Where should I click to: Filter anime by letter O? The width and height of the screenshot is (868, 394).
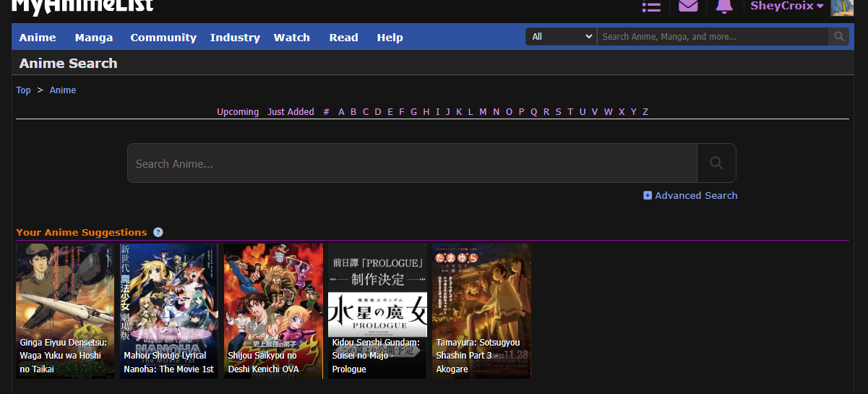pos(509,112)
